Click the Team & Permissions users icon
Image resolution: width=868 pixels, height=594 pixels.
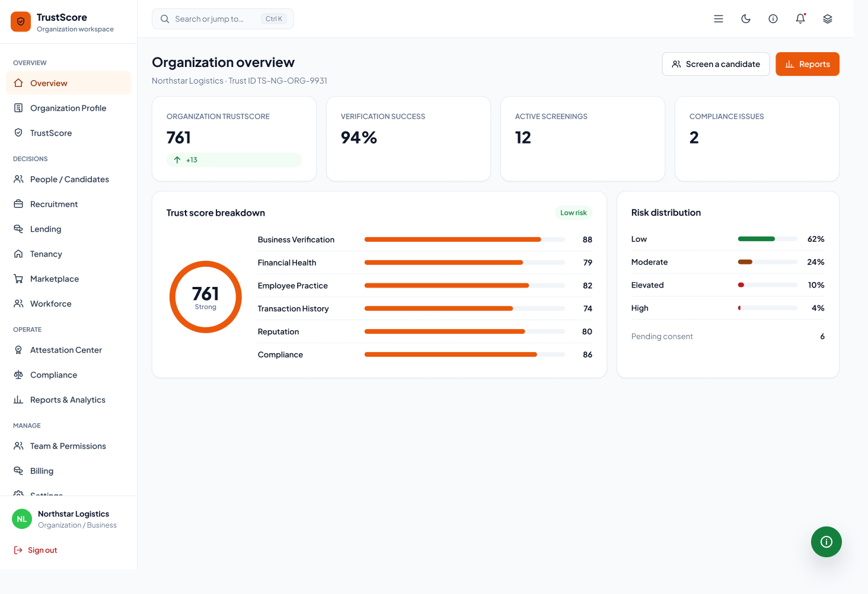[x=18, y=446]
